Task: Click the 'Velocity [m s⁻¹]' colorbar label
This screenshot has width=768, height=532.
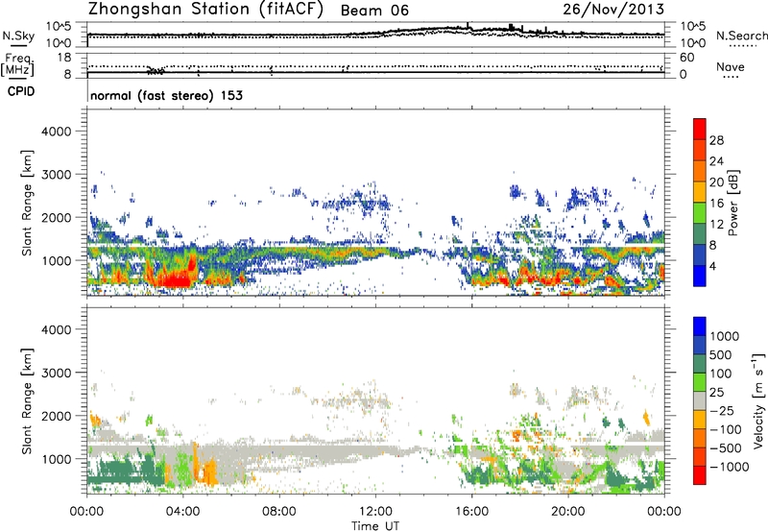Action: [x=758, y=400]
